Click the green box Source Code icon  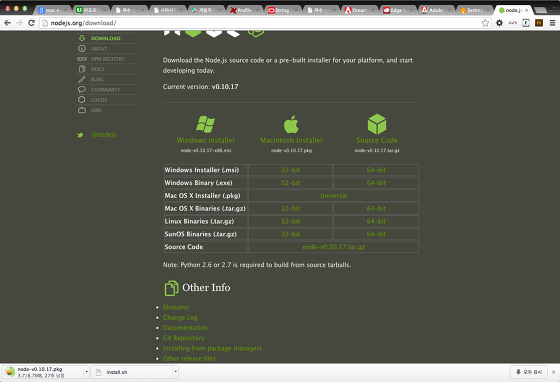click(x=377, y=124)
